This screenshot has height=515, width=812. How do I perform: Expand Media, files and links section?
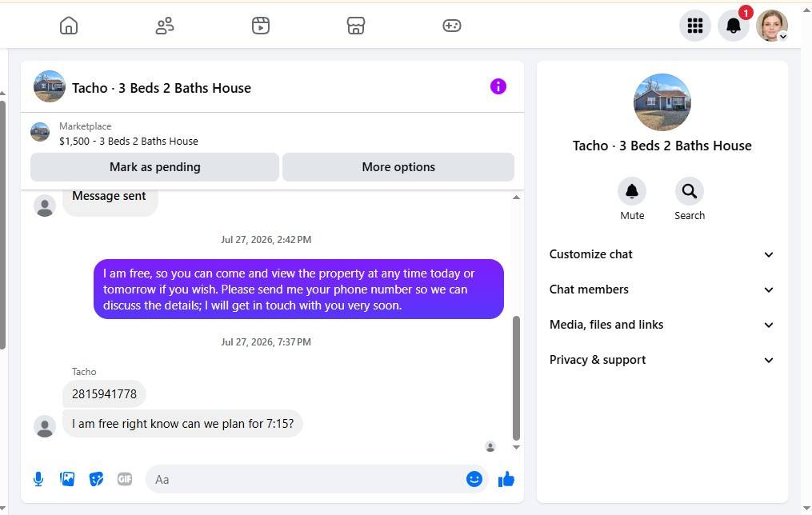662,325
